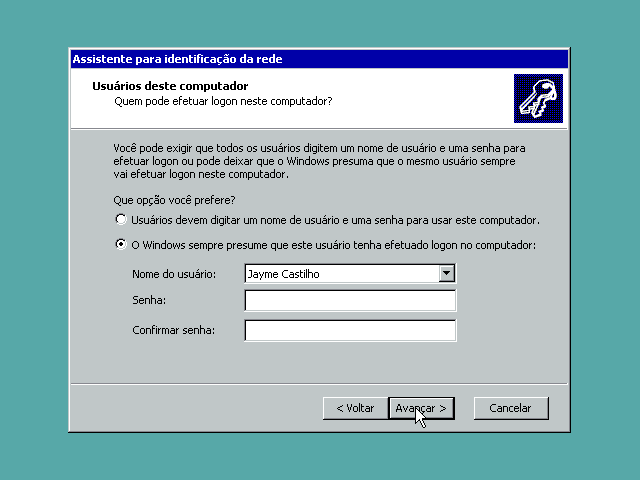Click the keys icon in the wizard header
The image size is (640, 480).
click(538, 98)
